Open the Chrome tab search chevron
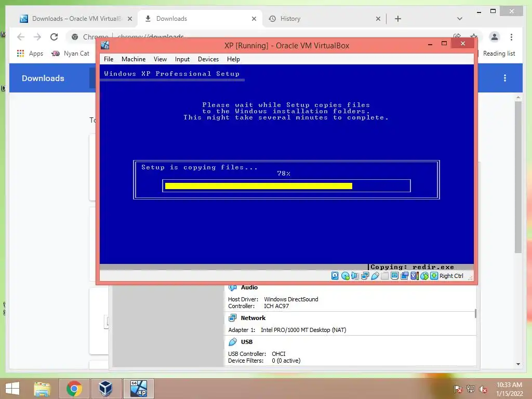 point(460,19)
